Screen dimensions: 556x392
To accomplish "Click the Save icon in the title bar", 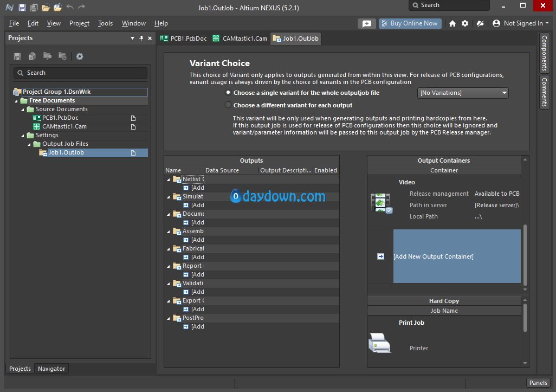I will 22,8.
